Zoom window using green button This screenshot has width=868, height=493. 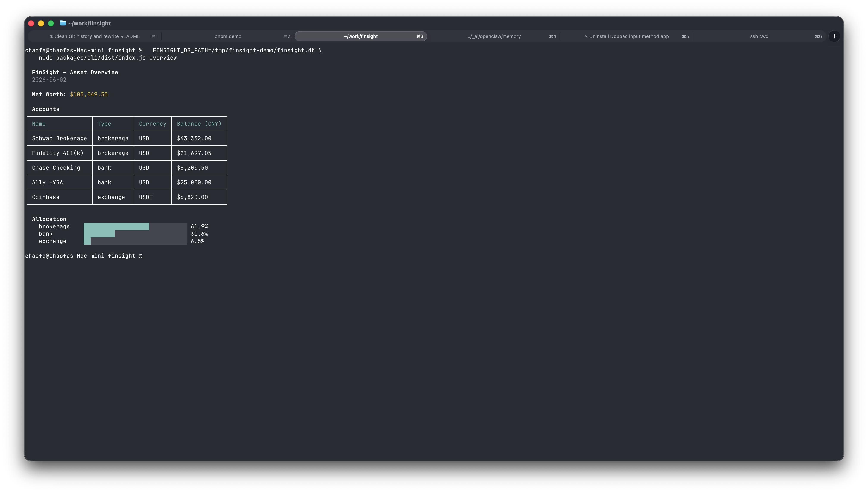coord(51,23)
